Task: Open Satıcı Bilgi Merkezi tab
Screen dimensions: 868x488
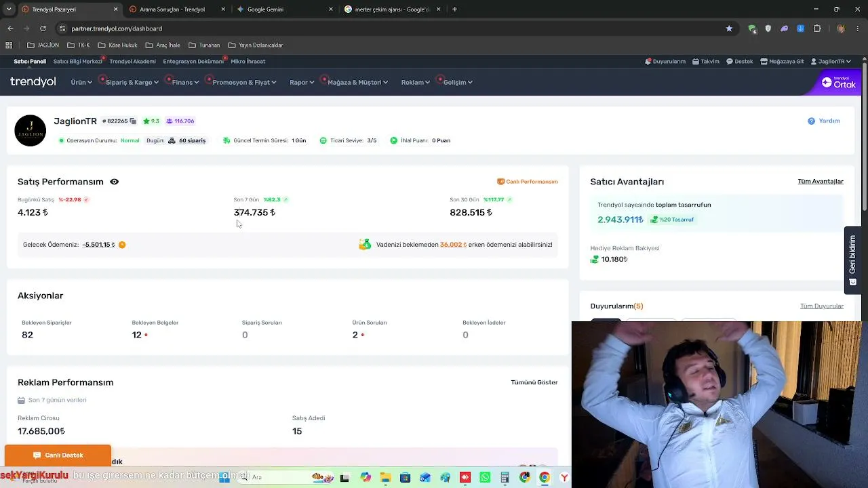Action: coord(77,62)
